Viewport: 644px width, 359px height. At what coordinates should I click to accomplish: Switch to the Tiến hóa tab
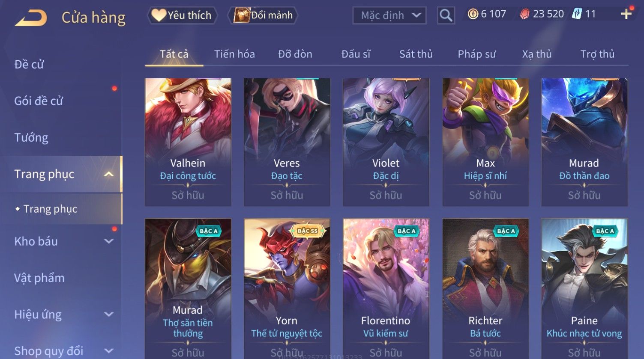coord(234,54)
